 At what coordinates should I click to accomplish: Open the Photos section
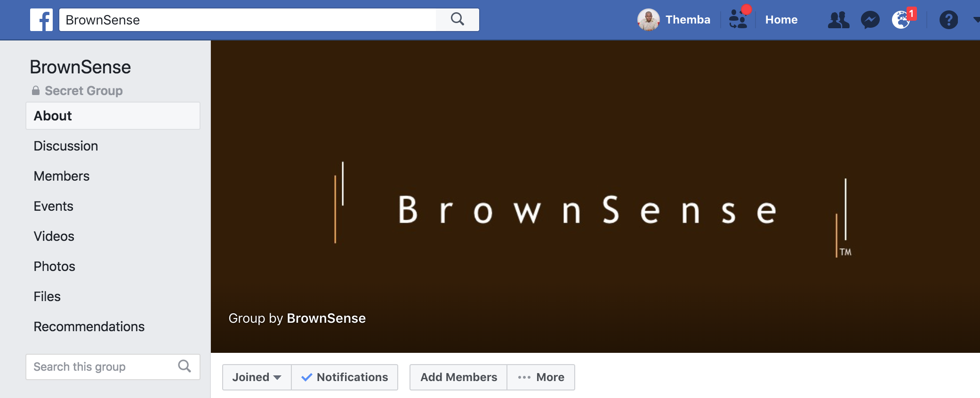tap(55, 266)
